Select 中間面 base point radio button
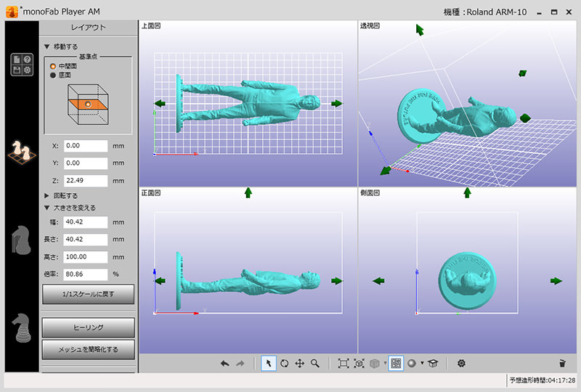The height and width of the screenshot is (392, 581). pos(53,66)
